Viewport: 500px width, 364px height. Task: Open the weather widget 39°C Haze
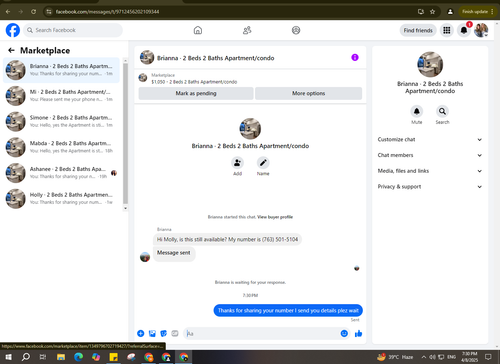395,357
